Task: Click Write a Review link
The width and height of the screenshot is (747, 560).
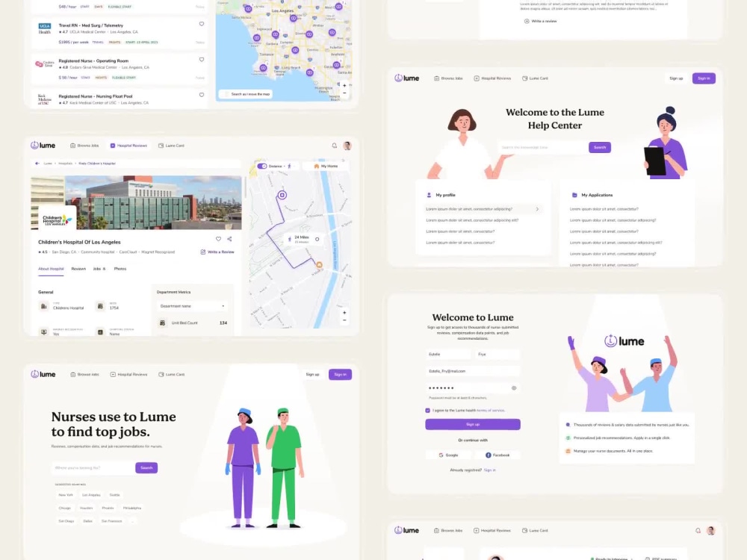Action: [x=217, y=252]
